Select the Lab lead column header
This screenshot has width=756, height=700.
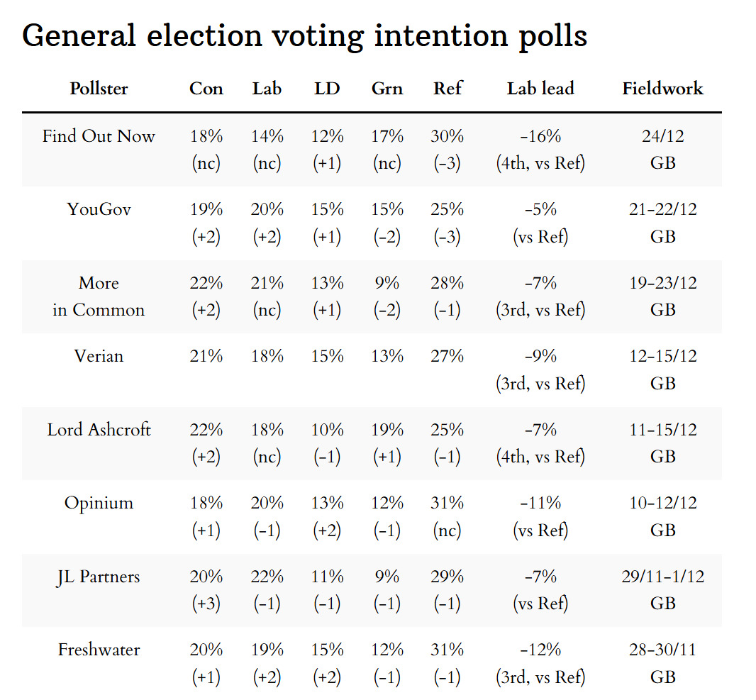[540, 89]
